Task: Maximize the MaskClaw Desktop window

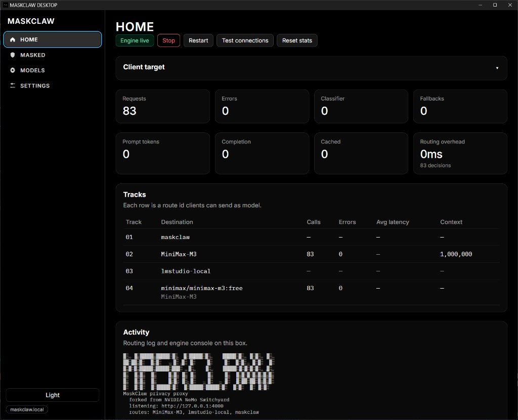Action: click(x=495, y=5)
